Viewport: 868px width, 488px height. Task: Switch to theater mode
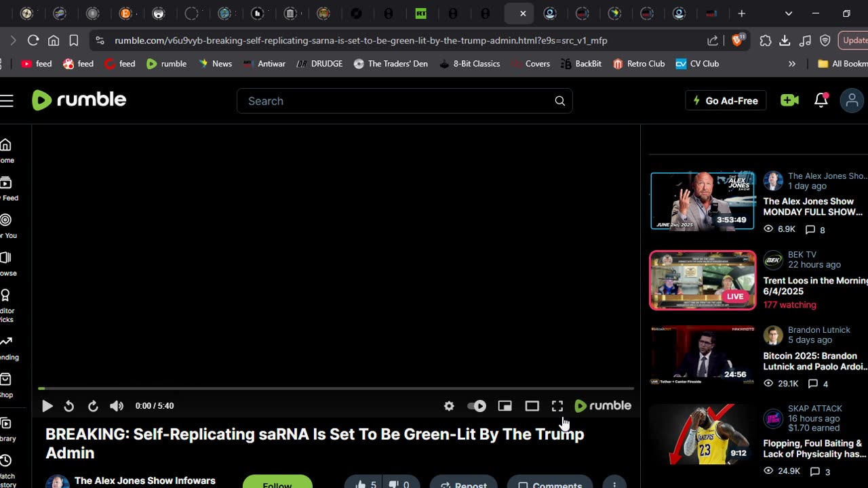coord(532,406)
